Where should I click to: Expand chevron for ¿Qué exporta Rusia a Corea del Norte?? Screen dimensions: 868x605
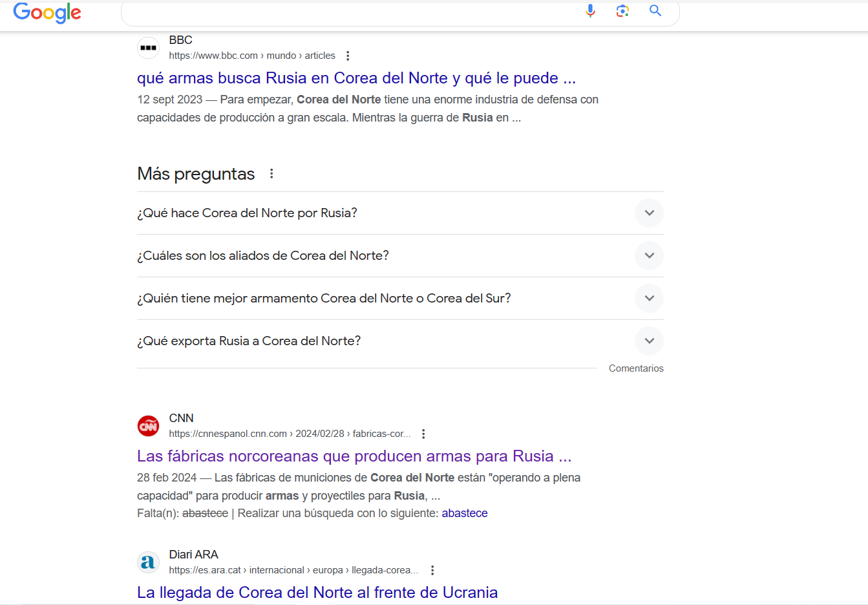click(649, 341)
